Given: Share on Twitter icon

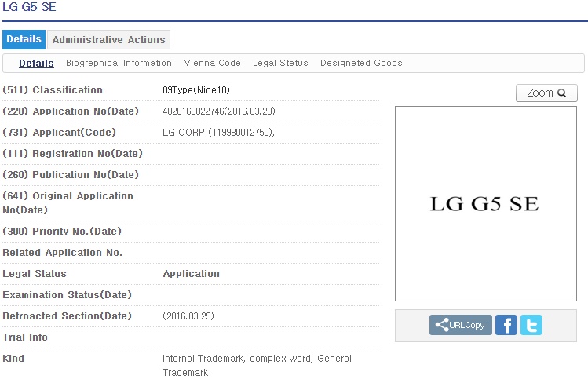Looking at the screenshot, I should coord(531,325).
